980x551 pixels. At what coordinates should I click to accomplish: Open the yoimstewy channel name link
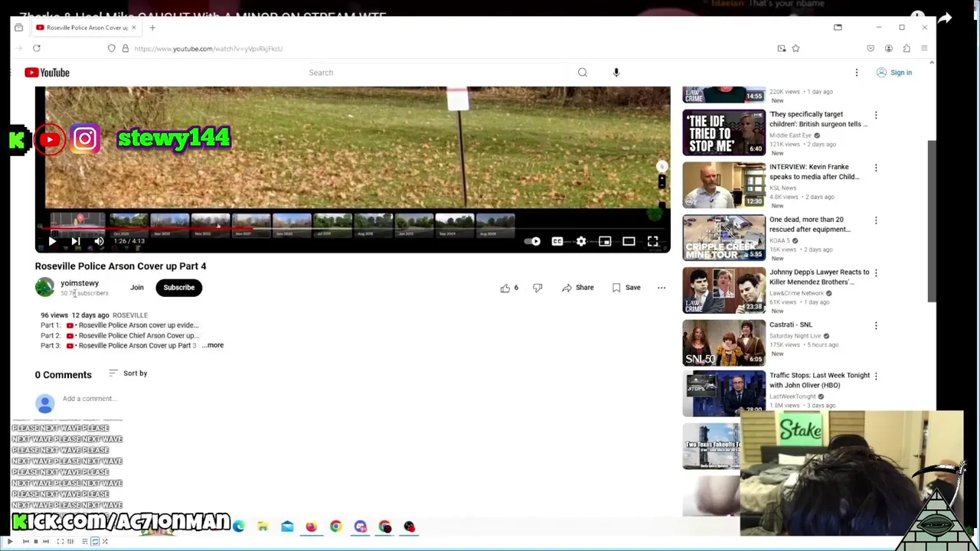coord(80,283)
